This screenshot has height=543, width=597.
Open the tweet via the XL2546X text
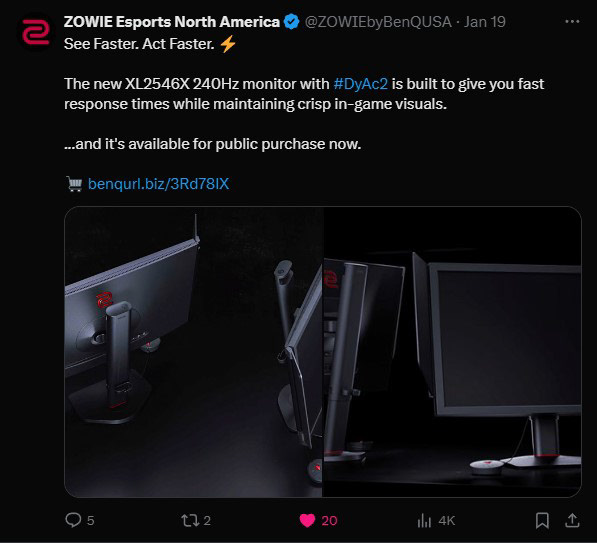[157, 84]
